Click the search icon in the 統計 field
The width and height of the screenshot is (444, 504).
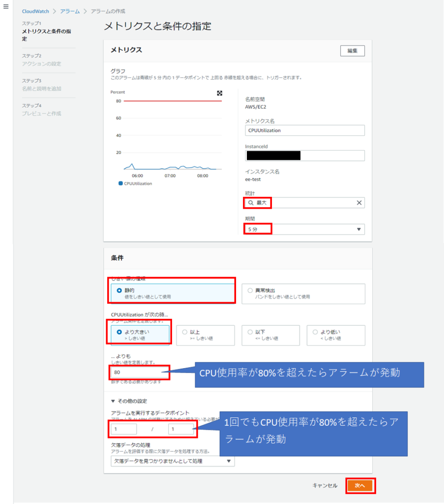tap(251, 203)
